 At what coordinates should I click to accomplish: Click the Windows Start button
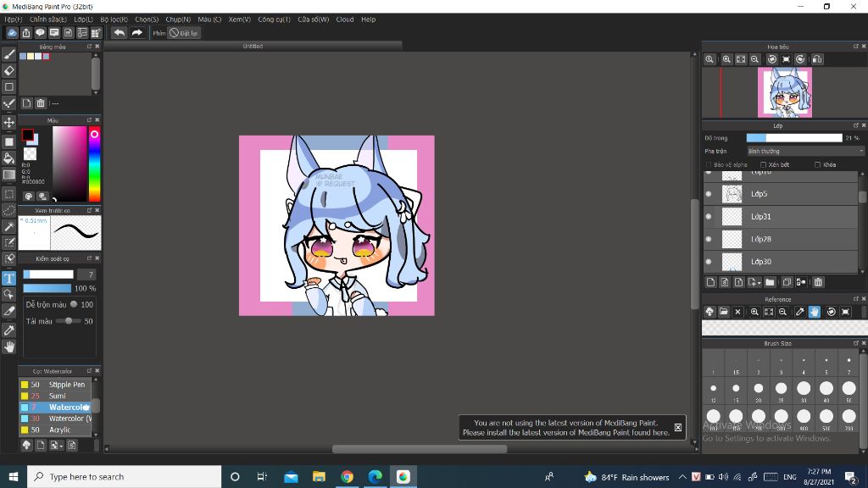tap(14, 477)
